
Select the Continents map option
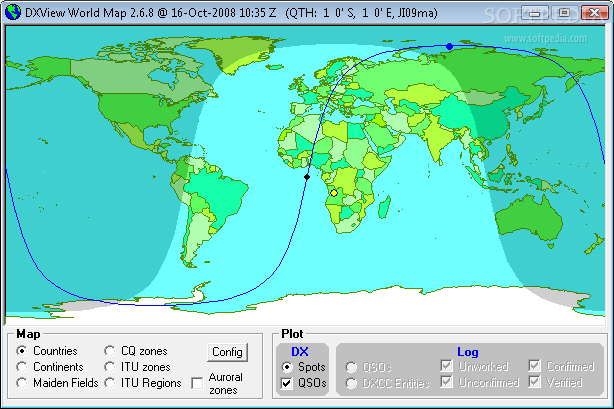[x=22, y=367]
